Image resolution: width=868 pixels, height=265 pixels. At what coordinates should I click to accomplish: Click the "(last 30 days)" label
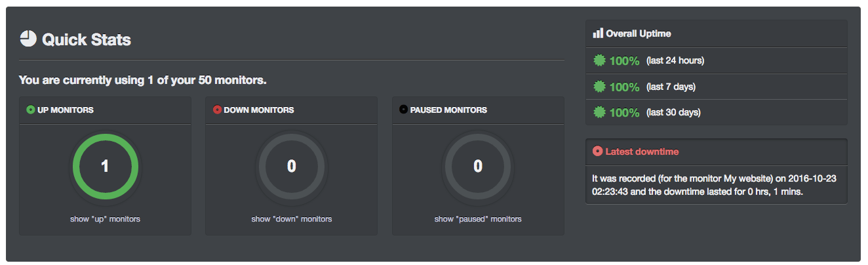[x=673, y=113]
